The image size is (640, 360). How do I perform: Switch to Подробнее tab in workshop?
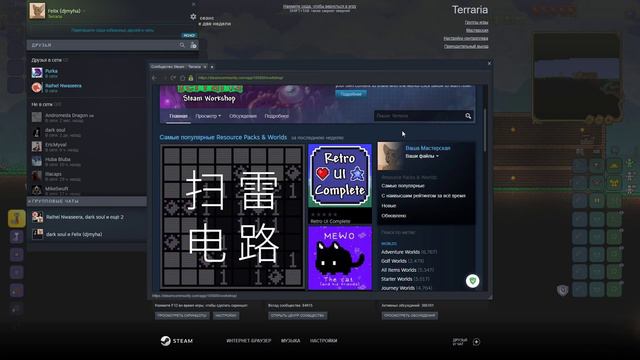(x=276, y=116)
